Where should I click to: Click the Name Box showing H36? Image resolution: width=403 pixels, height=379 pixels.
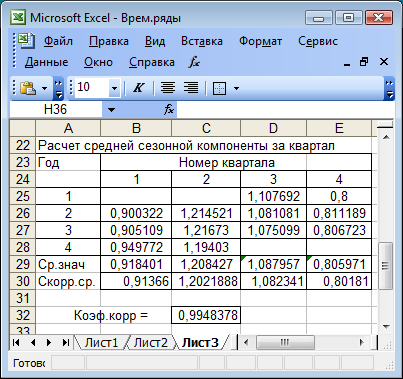pyautogui.click(x=56, y=109)
